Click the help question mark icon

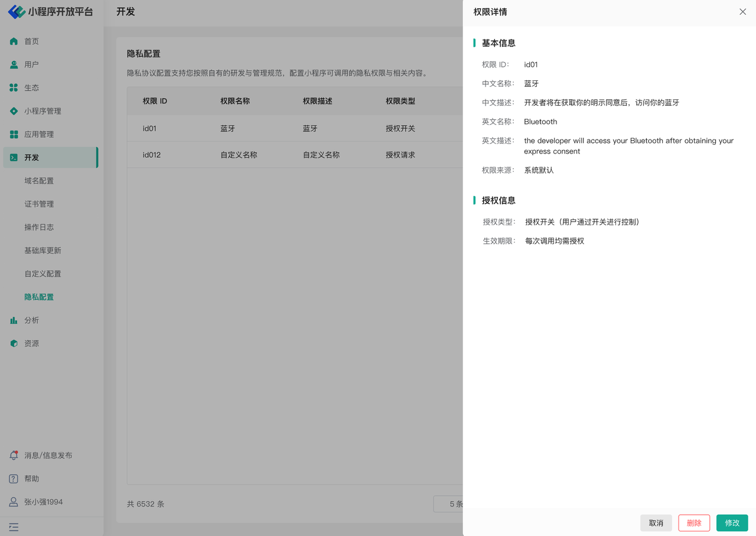pyautogui.click(x=14, y=479)
